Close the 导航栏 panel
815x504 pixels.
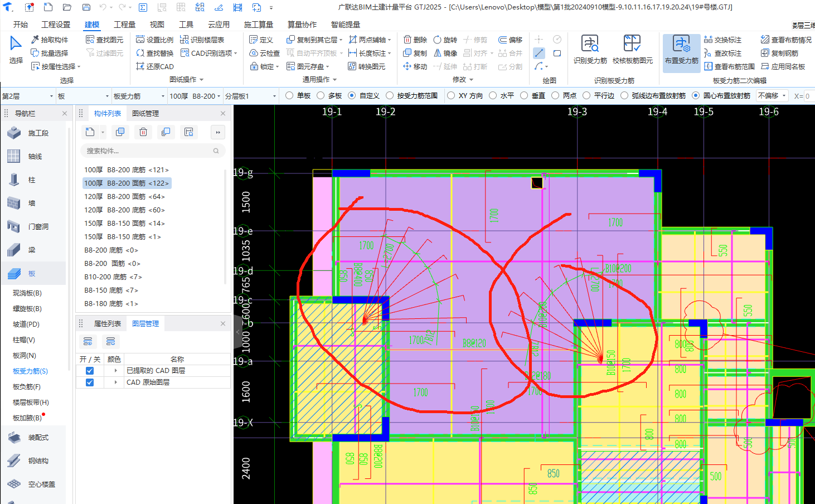(65, 113)
